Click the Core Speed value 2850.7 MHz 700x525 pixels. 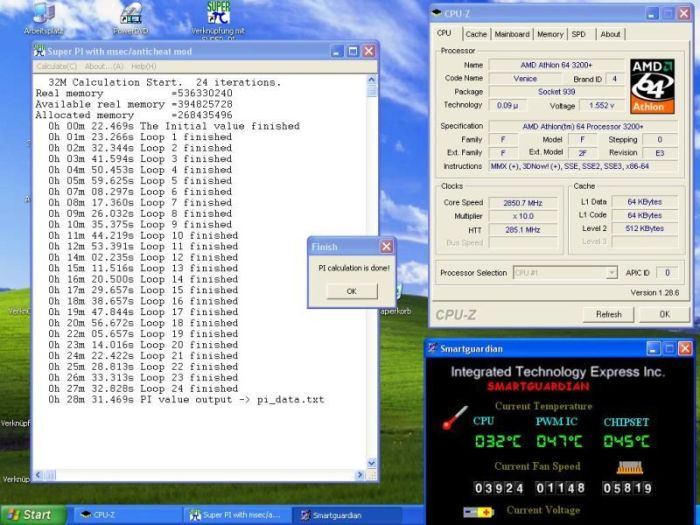coord(523,203)
